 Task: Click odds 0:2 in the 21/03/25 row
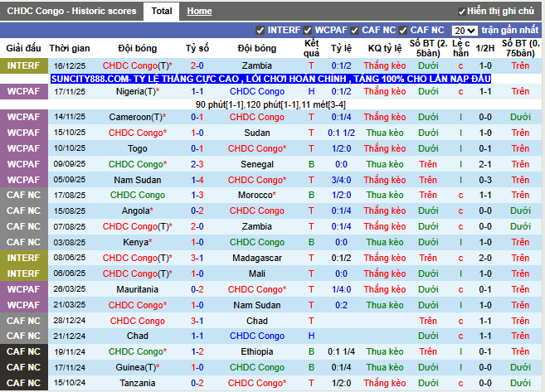341,305
